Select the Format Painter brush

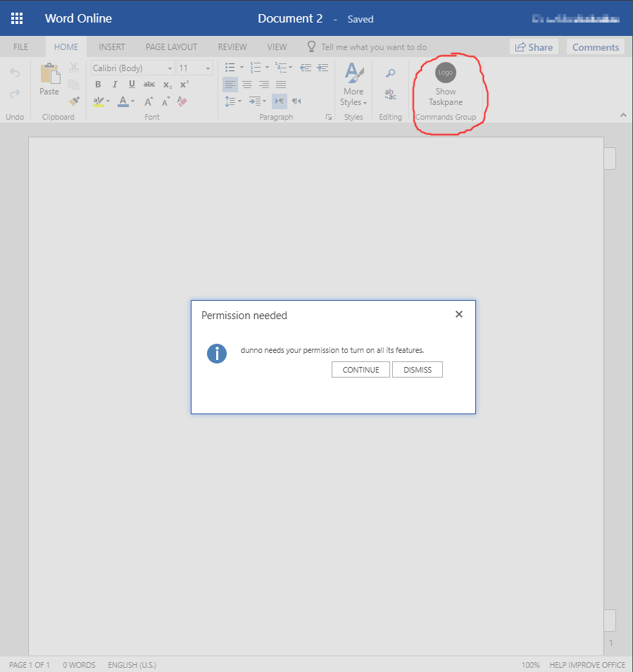coord(74,101)
